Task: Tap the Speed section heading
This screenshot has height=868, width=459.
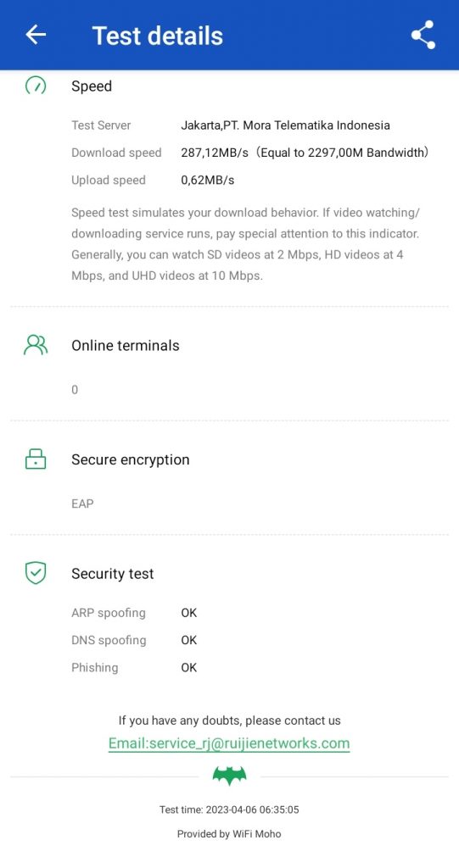Action: pyautogui.click(x=92, y=86)
